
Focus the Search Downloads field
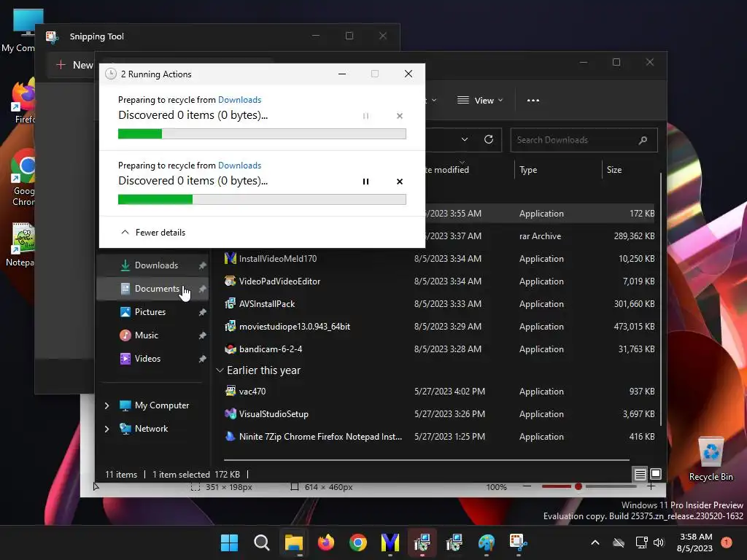(x=584, y=140)
